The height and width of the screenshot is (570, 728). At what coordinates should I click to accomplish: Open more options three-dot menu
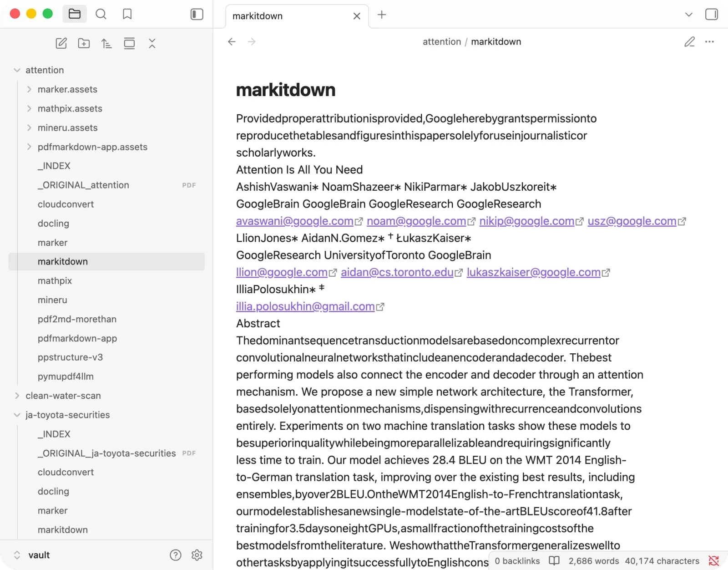point(709,41)
